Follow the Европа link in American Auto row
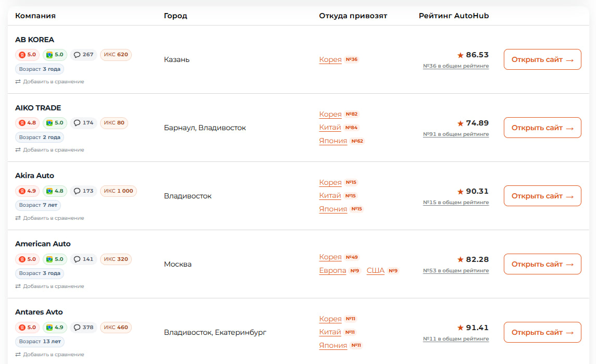Viewport: 596px width, 364px height. [332, 271]
